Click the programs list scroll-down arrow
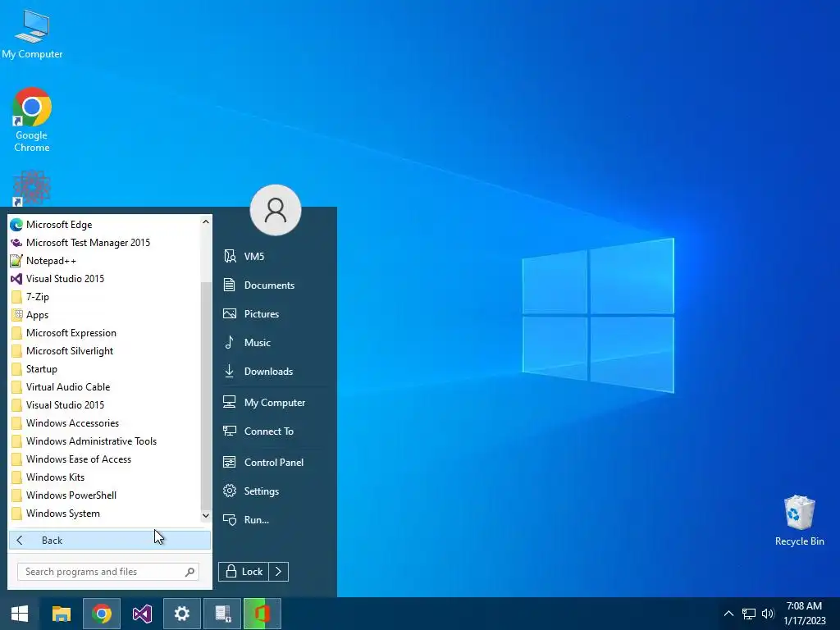 coord(206,515)
